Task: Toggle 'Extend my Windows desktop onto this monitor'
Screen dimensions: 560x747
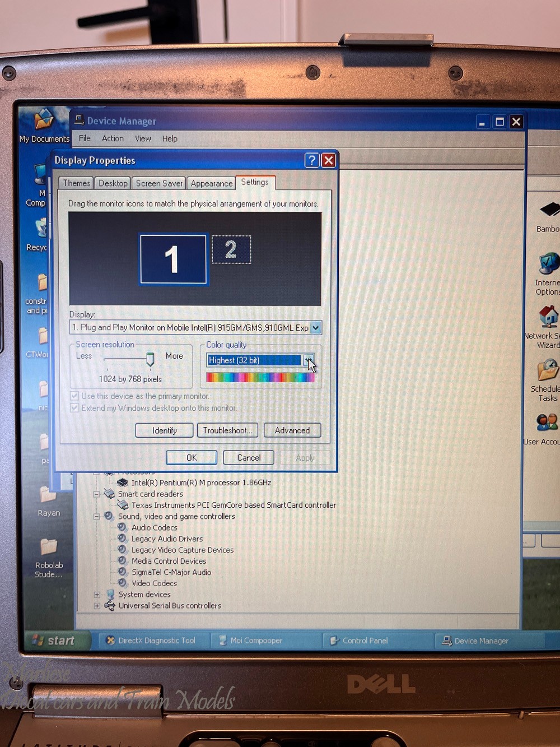Action: [x=74, y=408]
